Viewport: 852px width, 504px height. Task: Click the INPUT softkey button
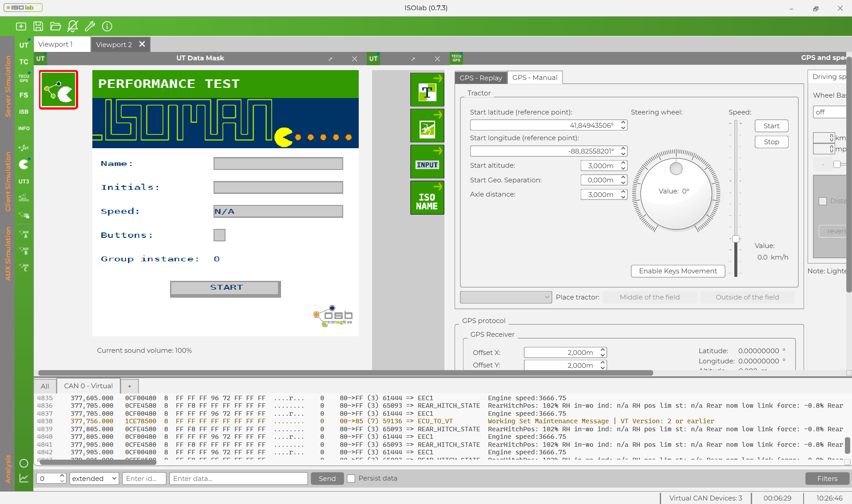(427, 161)
